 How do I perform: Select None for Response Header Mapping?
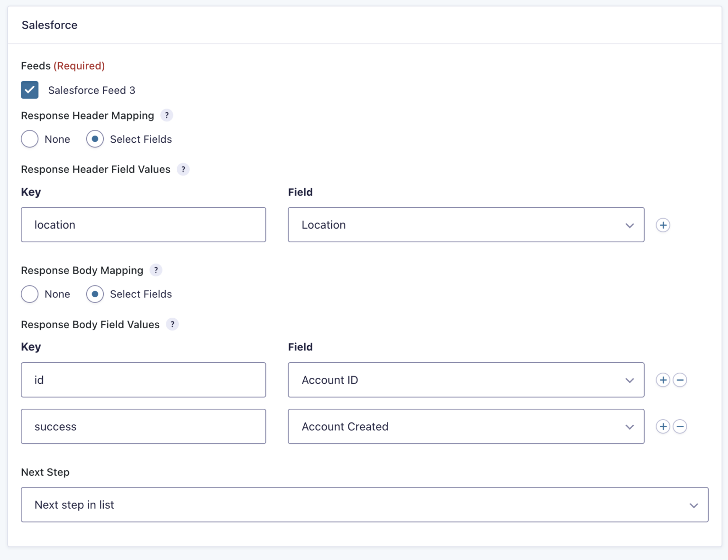[x=29, y=139]
